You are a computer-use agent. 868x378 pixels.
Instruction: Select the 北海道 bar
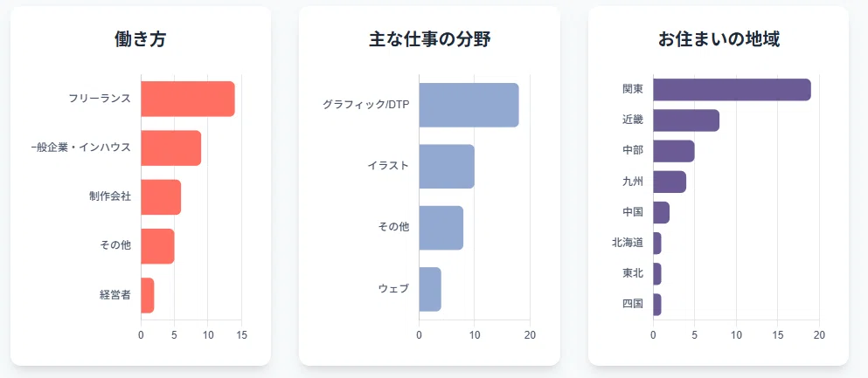click(657, 244)
